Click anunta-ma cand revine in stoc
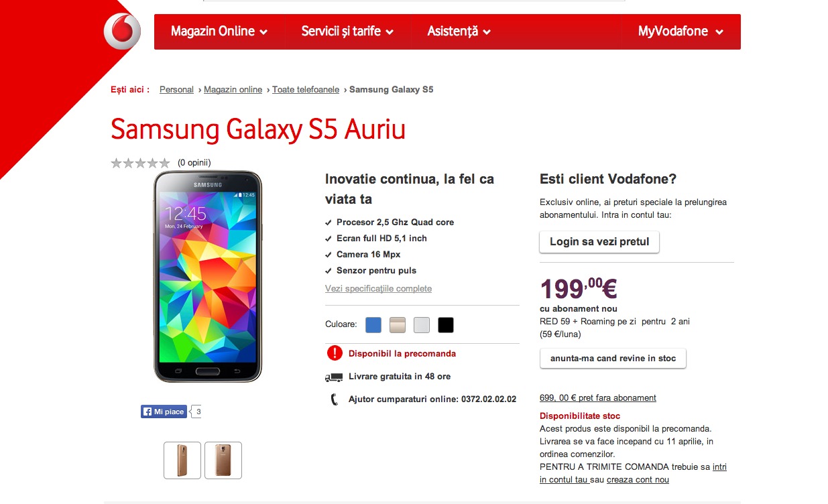The image size is (828, 504). pyautogui.click(x=613, y=359)
